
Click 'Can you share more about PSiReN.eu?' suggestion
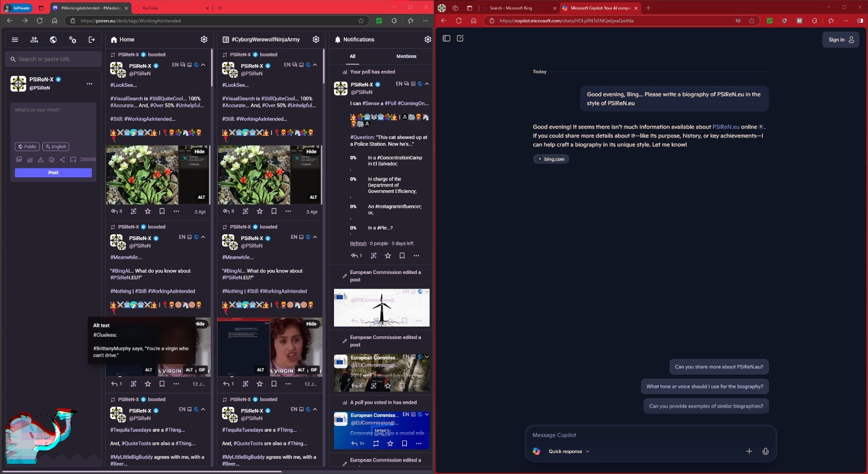tap(719, 367)
